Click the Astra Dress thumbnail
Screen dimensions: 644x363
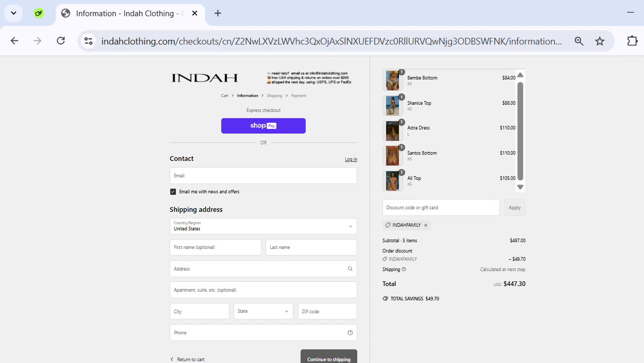392,131
